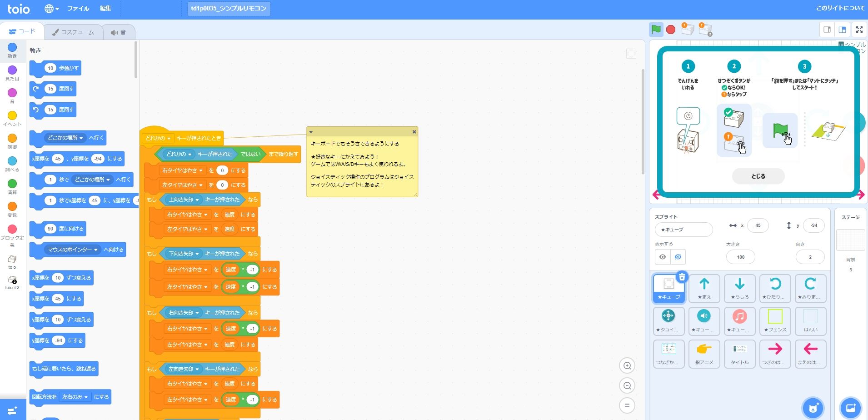Open the 編集 menu

coord(105,9)
